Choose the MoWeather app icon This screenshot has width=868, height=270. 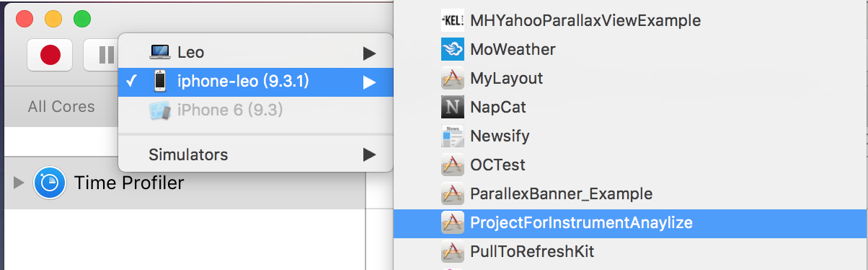click(x=452, y=50)
